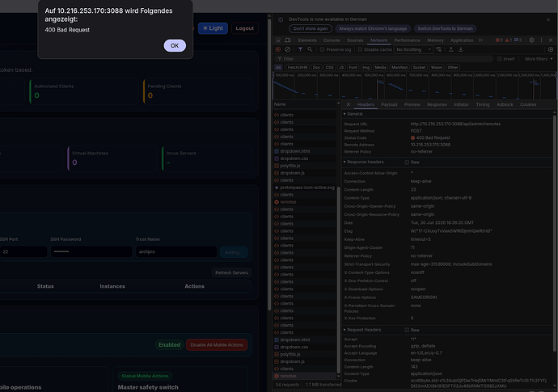This screenshot has height=392, width=558.
Task: Open the No throttling dropdown
Action: point(413,49)
